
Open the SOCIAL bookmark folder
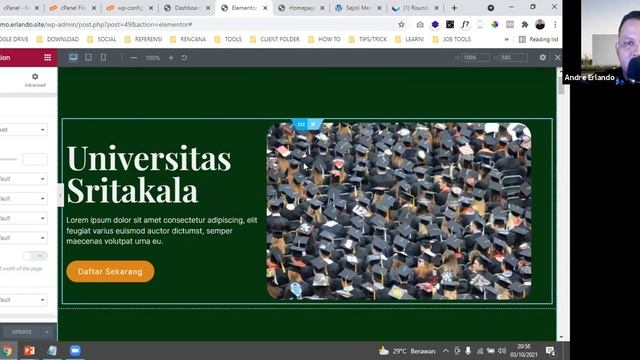(x=102, y=39)
